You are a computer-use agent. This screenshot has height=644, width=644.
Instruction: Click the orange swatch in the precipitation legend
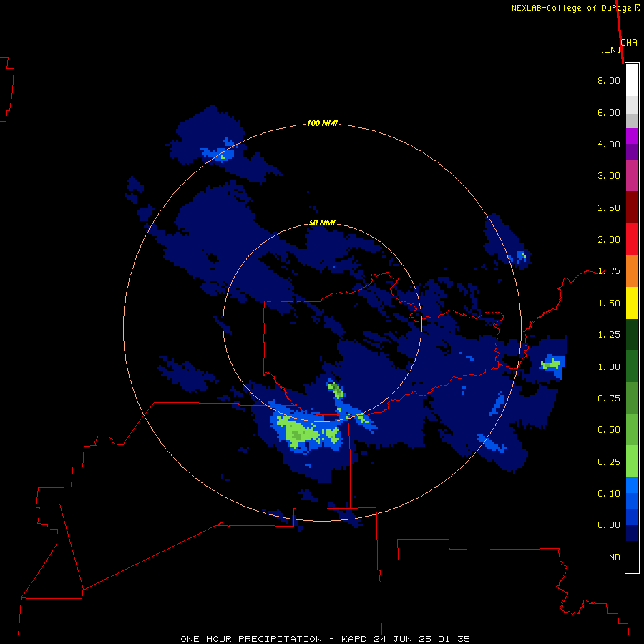click(x=632, y=270)
